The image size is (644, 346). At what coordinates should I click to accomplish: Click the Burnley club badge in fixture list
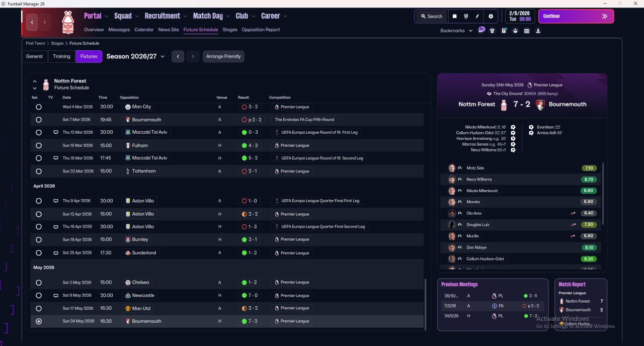(x=128, y=239)
